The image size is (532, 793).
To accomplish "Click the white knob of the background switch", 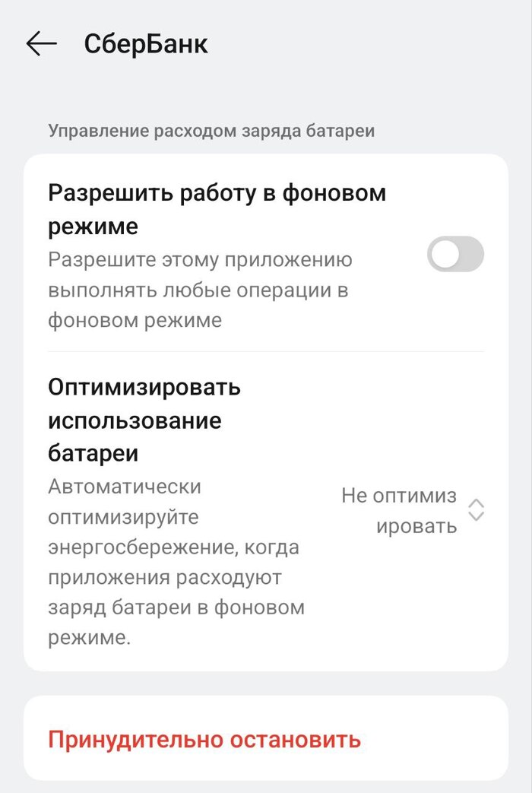I will pos(445,254).
